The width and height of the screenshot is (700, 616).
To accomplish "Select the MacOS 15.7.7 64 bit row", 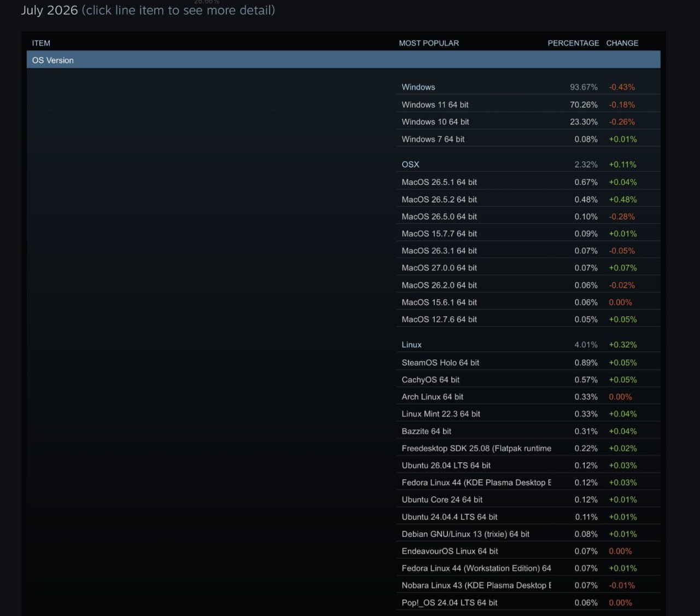I will click(x=528, y=233).
